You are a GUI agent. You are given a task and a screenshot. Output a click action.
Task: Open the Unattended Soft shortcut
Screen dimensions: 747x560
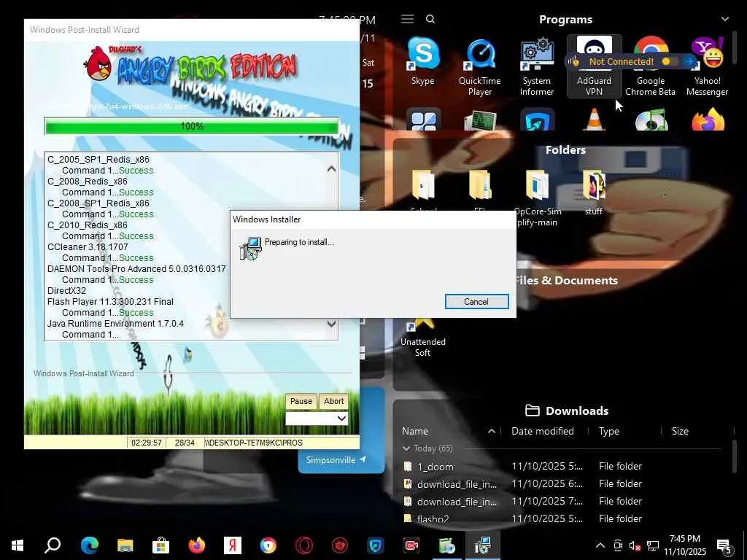[x=423, y=339]
